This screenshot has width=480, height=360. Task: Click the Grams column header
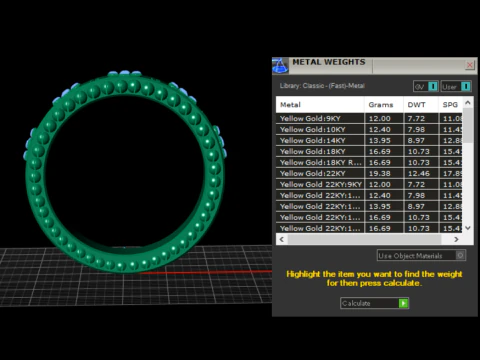tap(384, 105)
